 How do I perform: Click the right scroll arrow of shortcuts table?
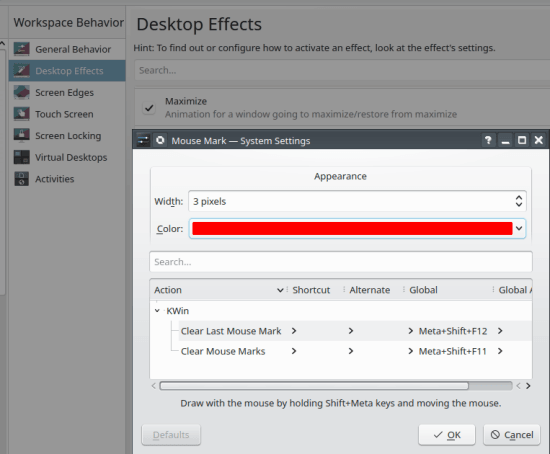(528, 386)
